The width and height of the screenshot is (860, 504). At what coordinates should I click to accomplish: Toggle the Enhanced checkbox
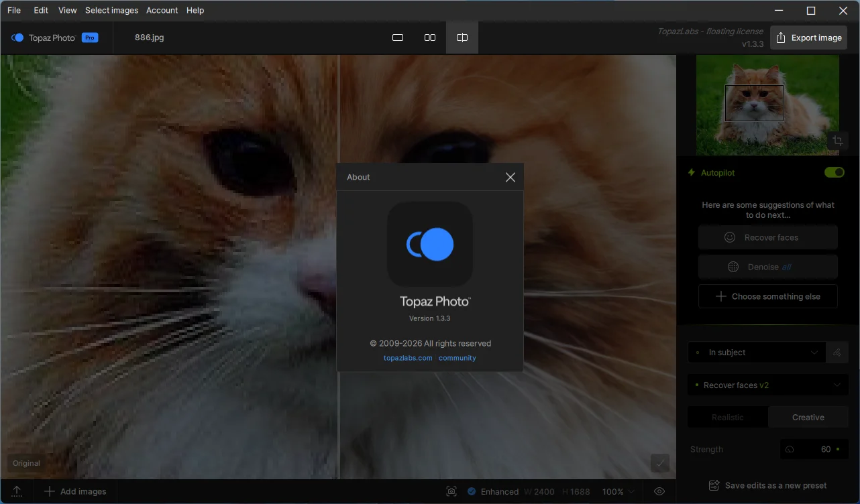point(472,491)
